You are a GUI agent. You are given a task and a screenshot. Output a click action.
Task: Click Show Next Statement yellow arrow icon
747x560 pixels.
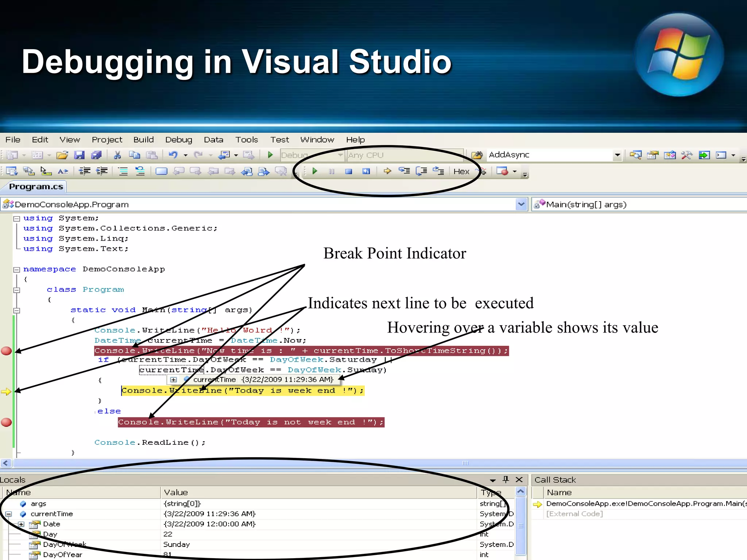(387, 171)
